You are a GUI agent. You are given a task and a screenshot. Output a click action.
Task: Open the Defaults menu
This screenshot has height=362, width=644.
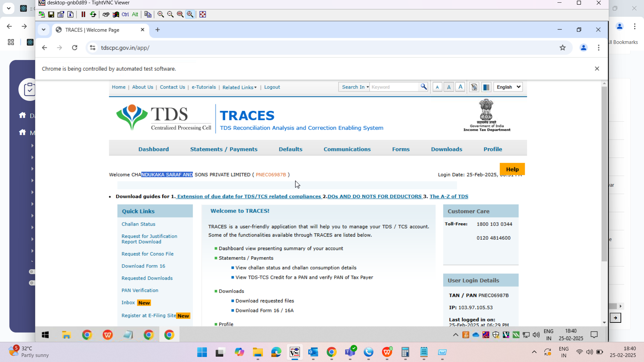coord(290,149)
